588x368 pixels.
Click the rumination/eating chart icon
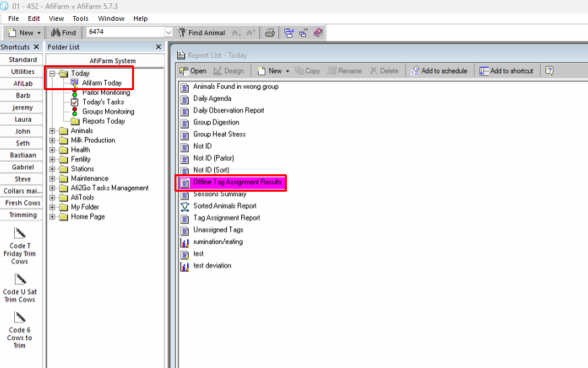click(x=185, y=242)
